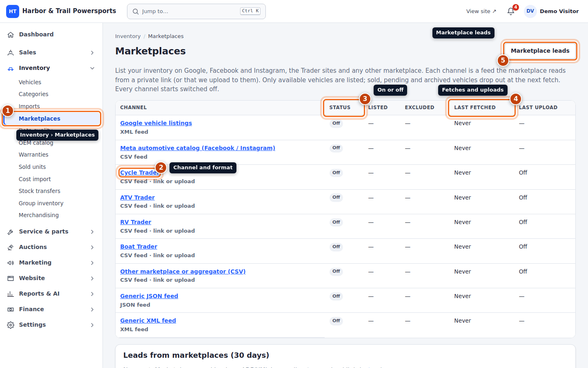Click the Settings gear icon

click(11, 325)
